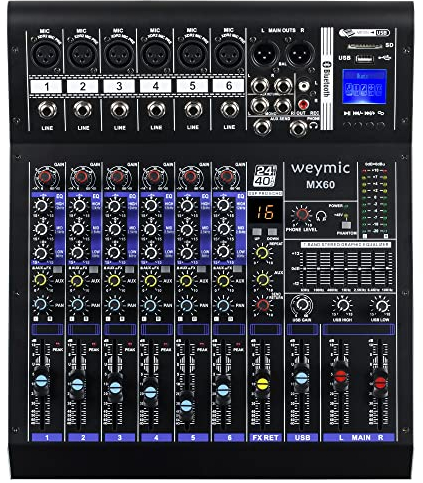The height and width of the screenshot is (483, 423).
Task: Click the white '4' channel number label
Action: (x=155, y=86)
